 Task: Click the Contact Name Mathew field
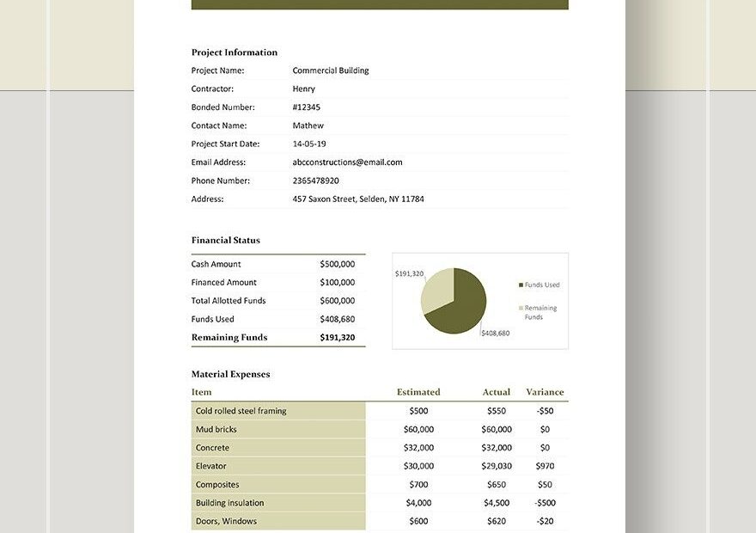(308, 125)
